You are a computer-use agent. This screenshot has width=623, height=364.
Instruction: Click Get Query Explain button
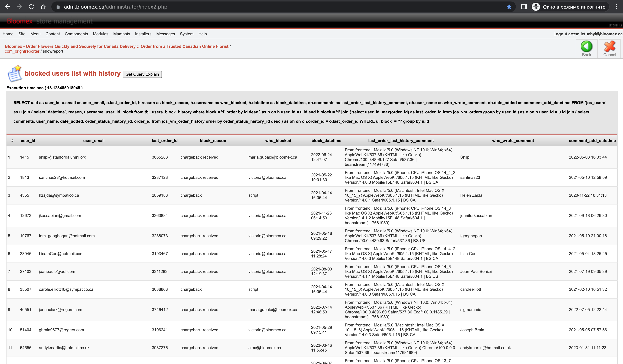tap(142, 74)
